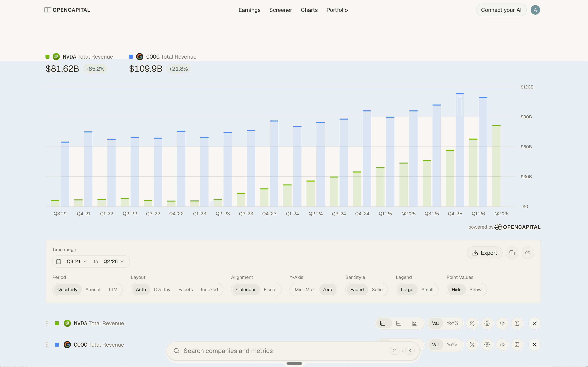Click OPENCAPITAL logo home link

click(67, 10)
